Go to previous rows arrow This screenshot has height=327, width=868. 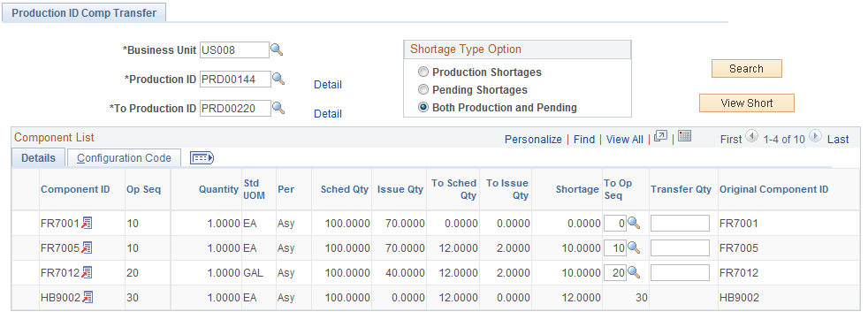(751, 136)
